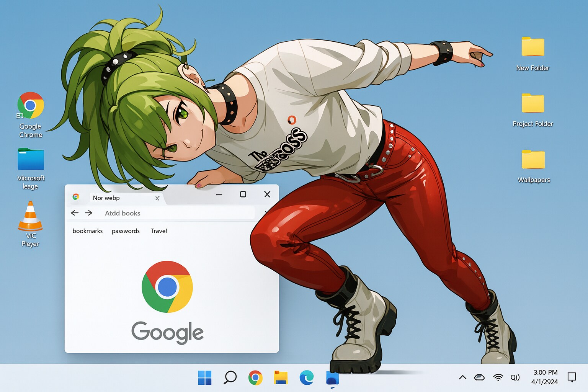588x392 pixels.
Task: Select the Nor webp browser tab
Action: point(115,198)
